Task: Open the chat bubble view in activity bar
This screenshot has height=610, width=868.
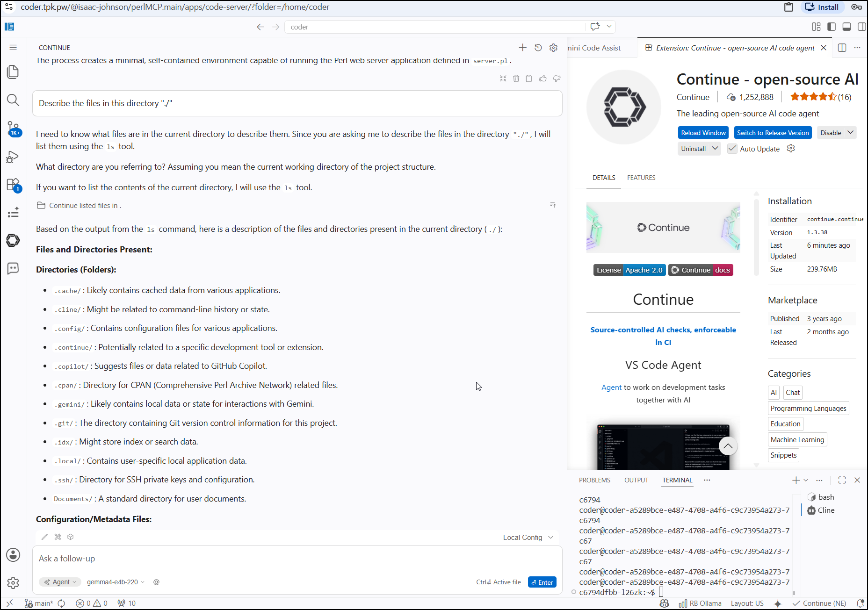Action: click(13, 268)
